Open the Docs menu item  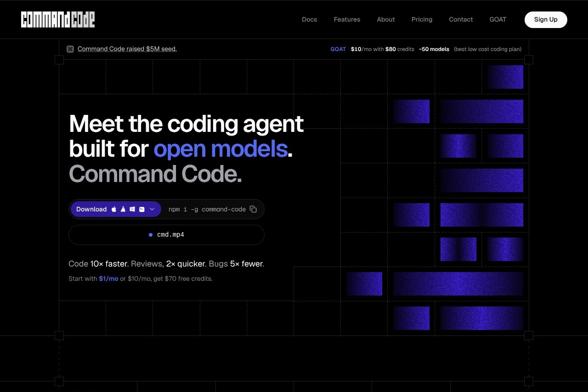click(310, 19)
